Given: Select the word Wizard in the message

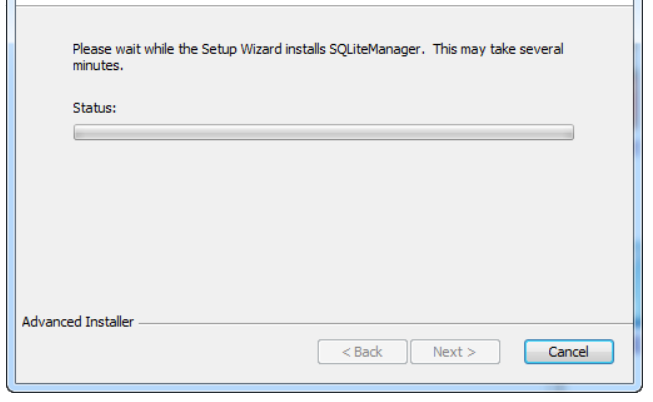Looking at the screenshot, I should click(261, 49).
